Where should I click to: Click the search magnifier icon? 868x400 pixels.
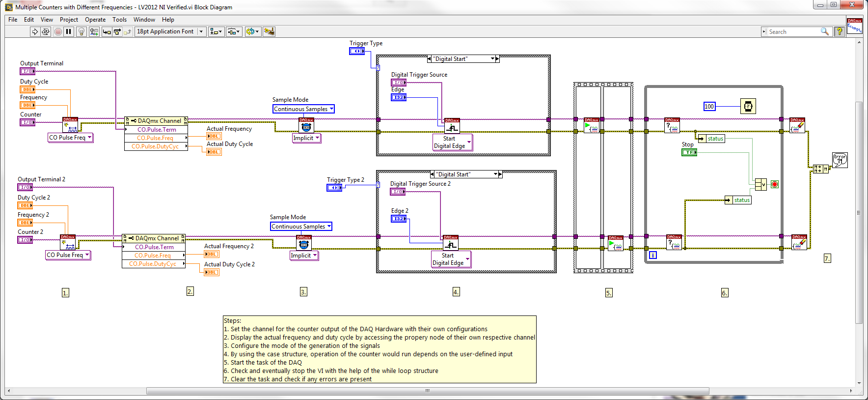[x=825, y=31]
